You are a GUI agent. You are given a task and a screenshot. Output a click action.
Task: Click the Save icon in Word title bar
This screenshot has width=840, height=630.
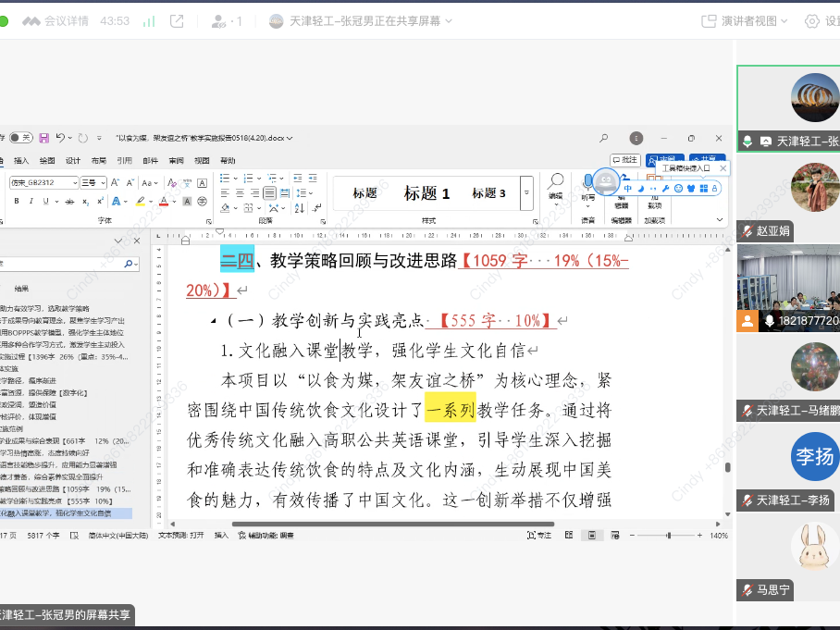tap(43, 138)
